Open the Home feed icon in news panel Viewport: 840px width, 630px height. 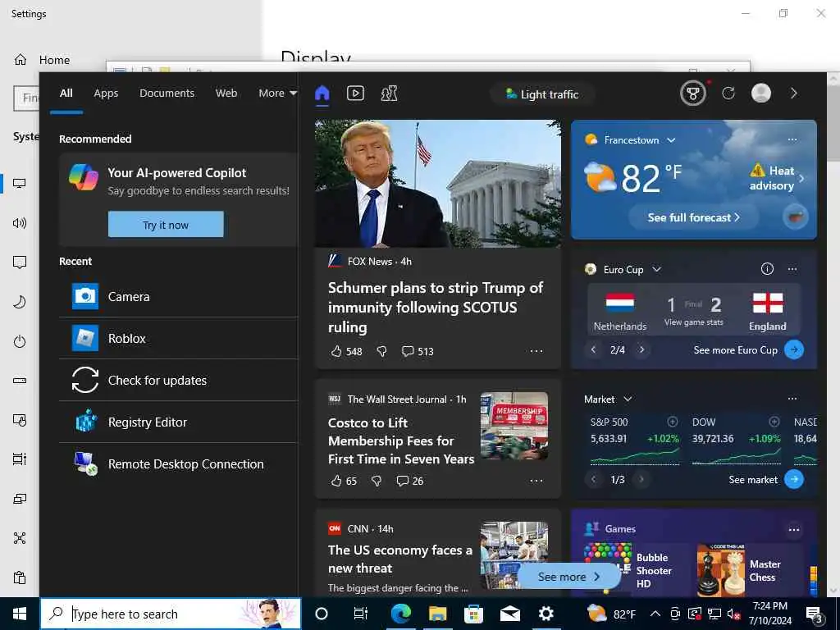click(x=322, y=94)
